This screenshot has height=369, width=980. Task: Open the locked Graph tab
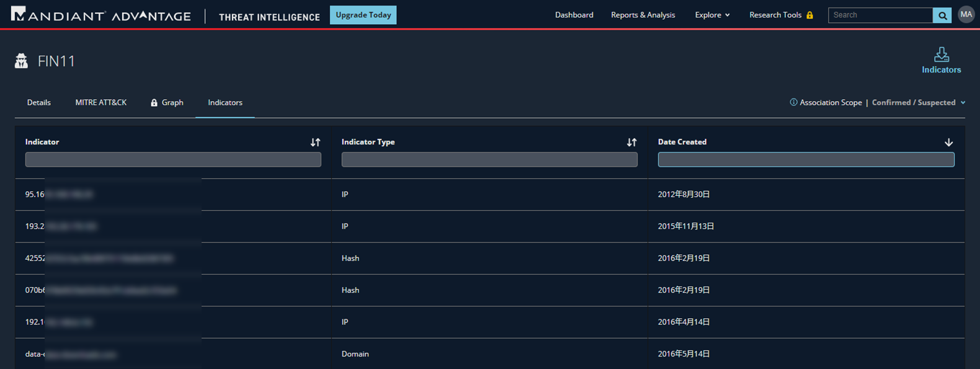[167, 102]
